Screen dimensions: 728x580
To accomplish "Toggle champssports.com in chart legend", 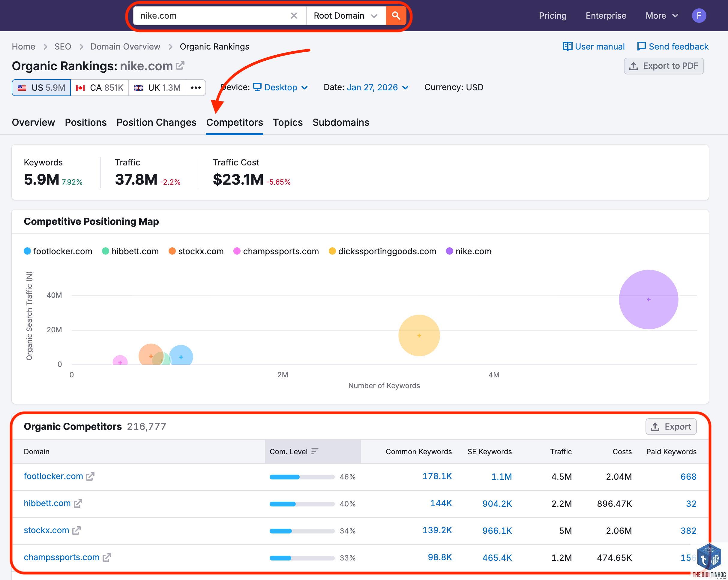I will click(276, 251).
